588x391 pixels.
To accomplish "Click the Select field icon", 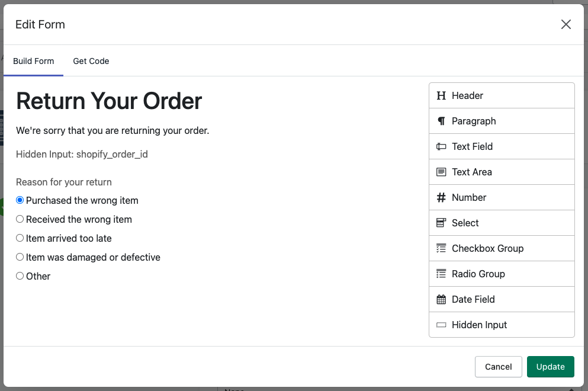I will [441, 223].
